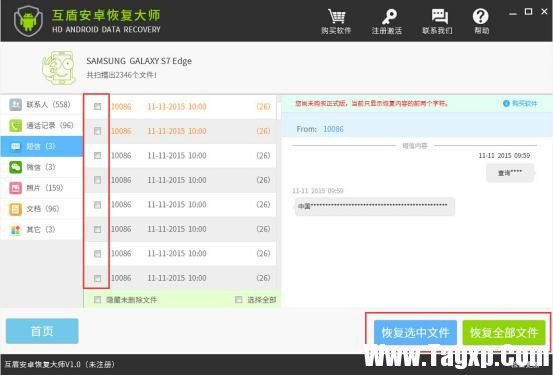Check the last 10086 message row checkbox
The height and width of the screenshot is (375, 553).
click(x=97, y=278)
